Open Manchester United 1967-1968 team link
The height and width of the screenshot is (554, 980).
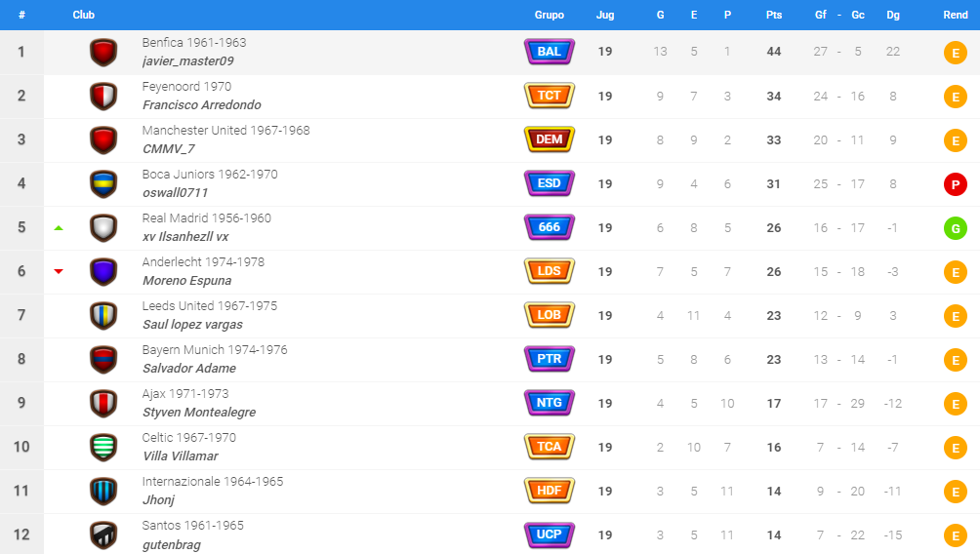pyautogui.click(x=225, y=130)
